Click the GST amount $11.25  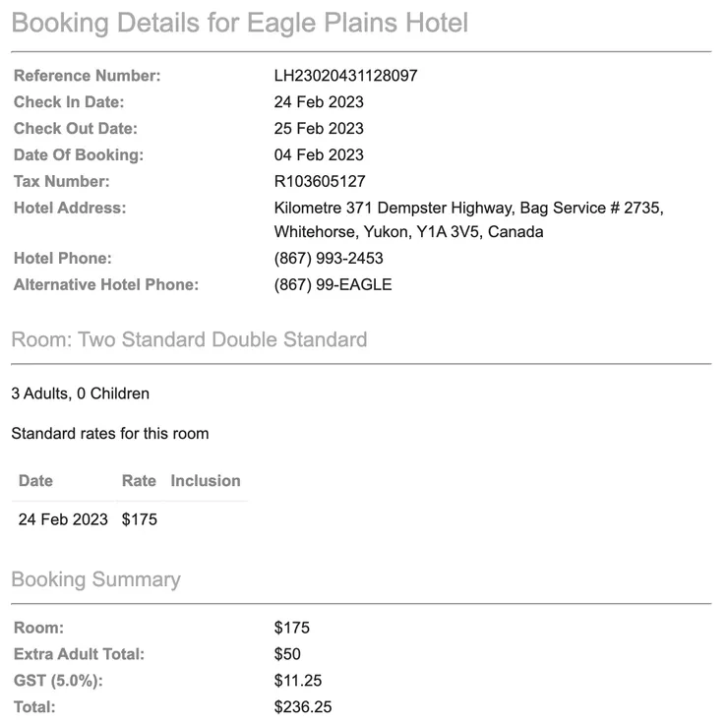click(298, 681)
